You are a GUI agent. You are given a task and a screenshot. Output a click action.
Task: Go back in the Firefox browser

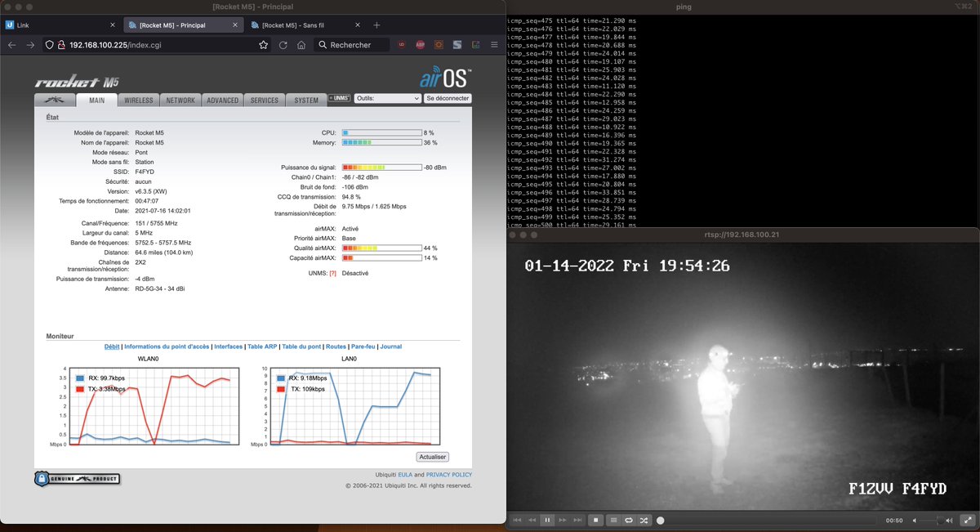[x=12, y=45]
